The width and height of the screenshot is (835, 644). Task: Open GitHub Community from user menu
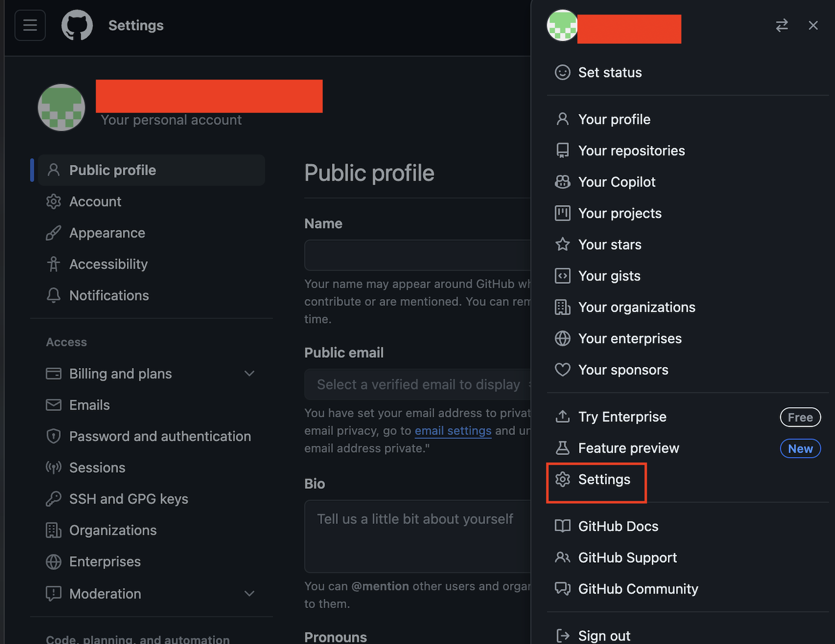[x=687, y=589]
